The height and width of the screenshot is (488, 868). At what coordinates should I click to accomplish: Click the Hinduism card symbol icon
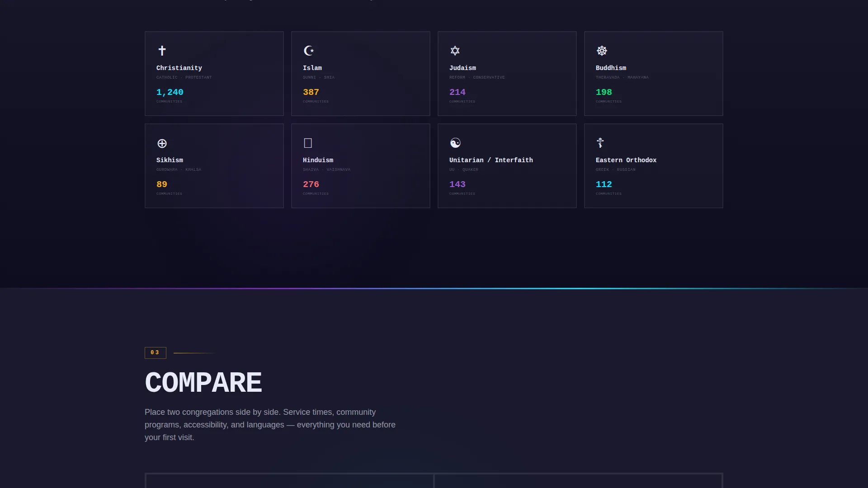[308, 143]
